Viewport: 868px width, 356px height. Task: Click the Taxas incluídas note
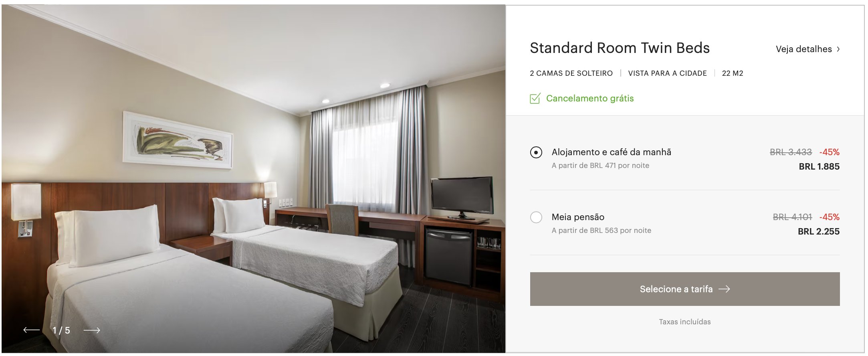coord(685,322)
